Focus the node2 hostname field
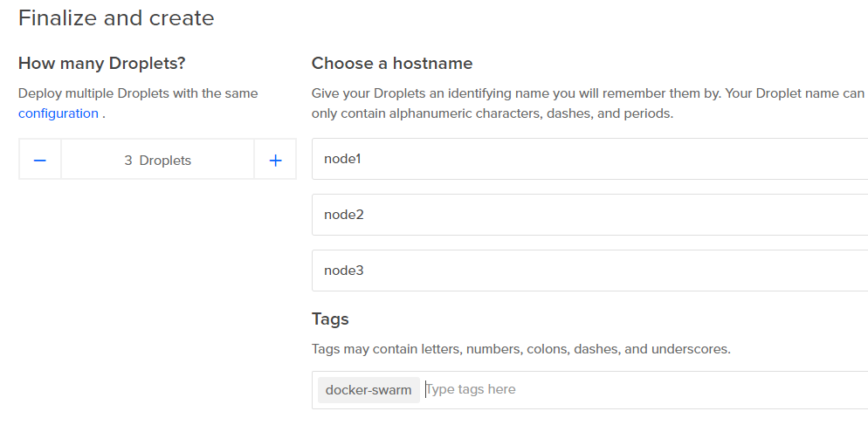The width and height of the screenshot is (868, 425). click(589, 215)
